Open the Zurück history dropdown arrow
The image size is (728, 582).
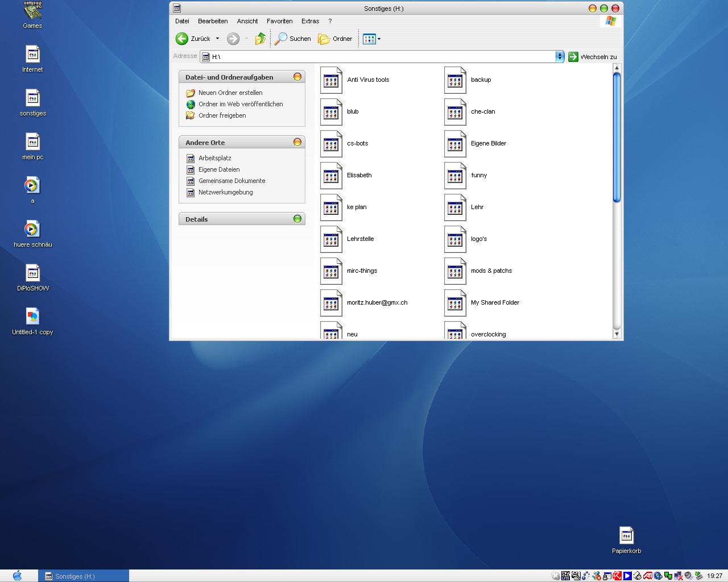coord(217,39)
